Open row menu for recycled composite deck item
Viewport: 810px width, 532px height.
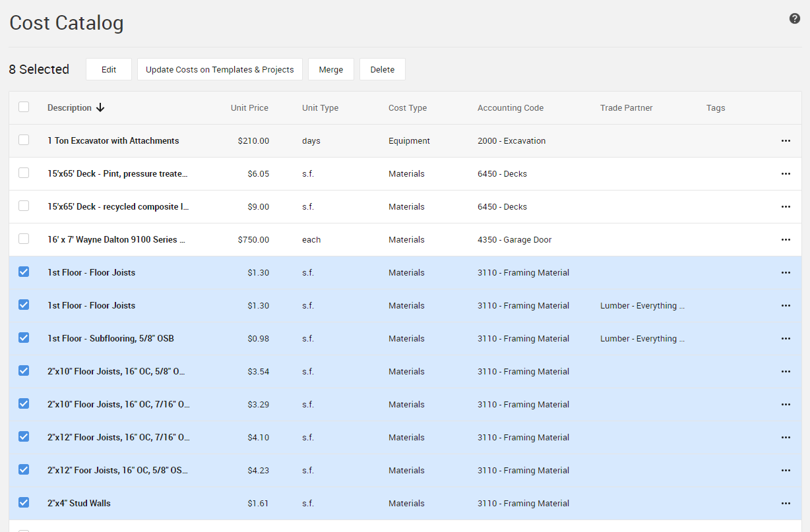tap(786, 207)
